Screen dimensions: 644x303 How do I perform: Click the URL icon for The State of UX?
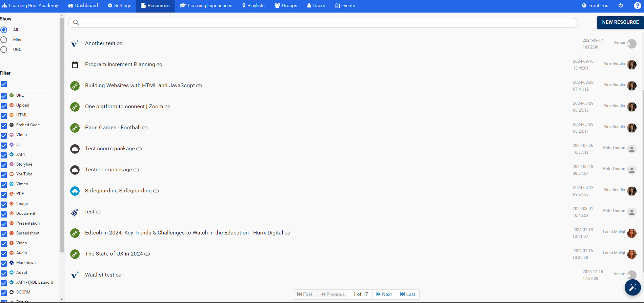point(75,254)
